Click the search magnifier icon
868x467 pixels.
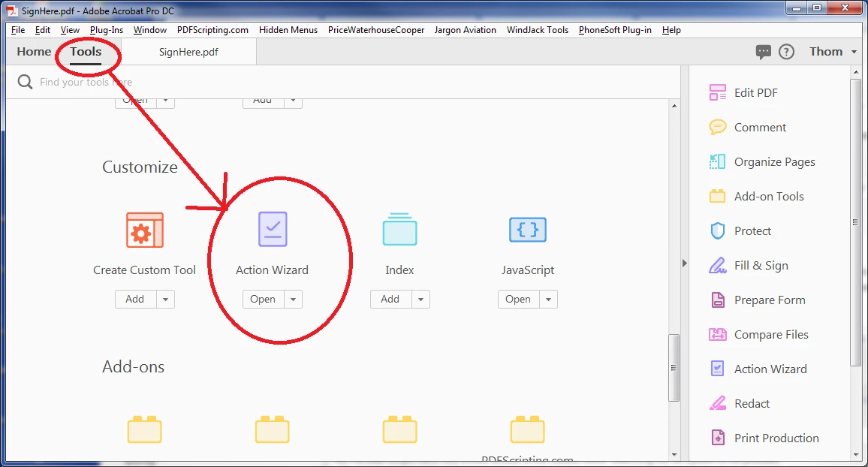click(25, 82)
